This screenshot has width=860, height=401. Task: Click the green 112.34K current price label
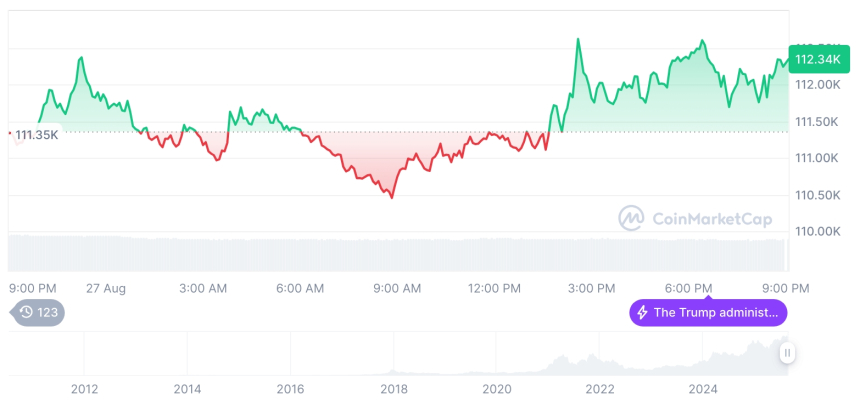tap(817, 59)
